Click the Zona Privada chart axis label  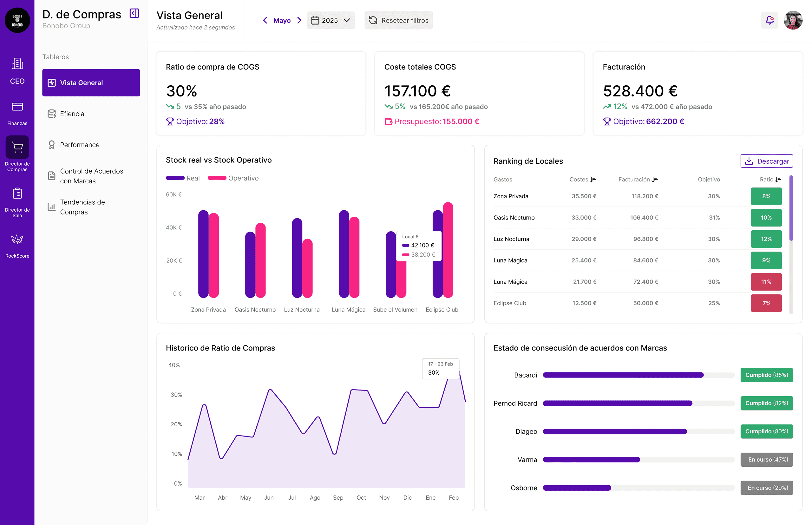208,310
